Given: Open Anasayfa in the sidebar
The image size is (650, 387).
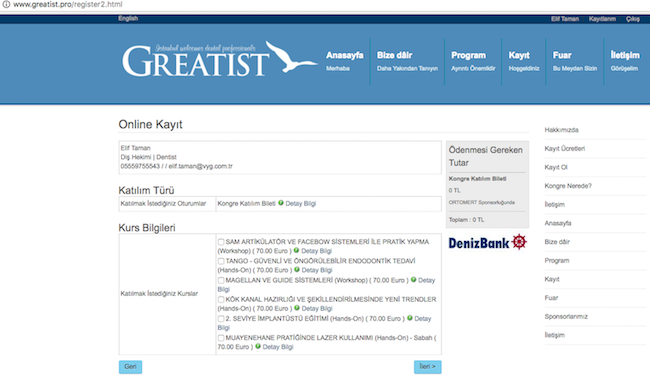Looking at the screenshot, I should (x=558, y=223).
